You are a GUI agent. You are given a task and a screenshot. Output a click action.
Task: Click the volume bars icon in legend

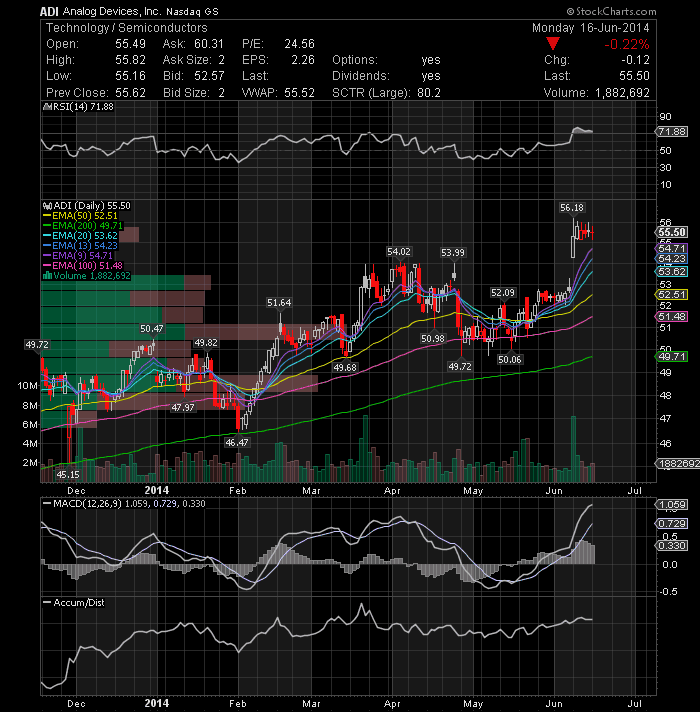[47, 276]
